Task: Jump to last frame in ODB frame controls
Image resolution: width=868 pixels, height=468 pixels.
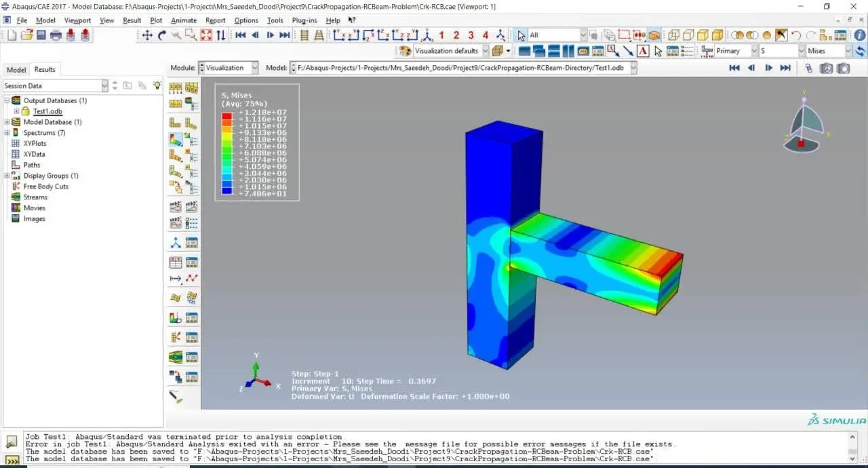Action: (x=785, y=68)
